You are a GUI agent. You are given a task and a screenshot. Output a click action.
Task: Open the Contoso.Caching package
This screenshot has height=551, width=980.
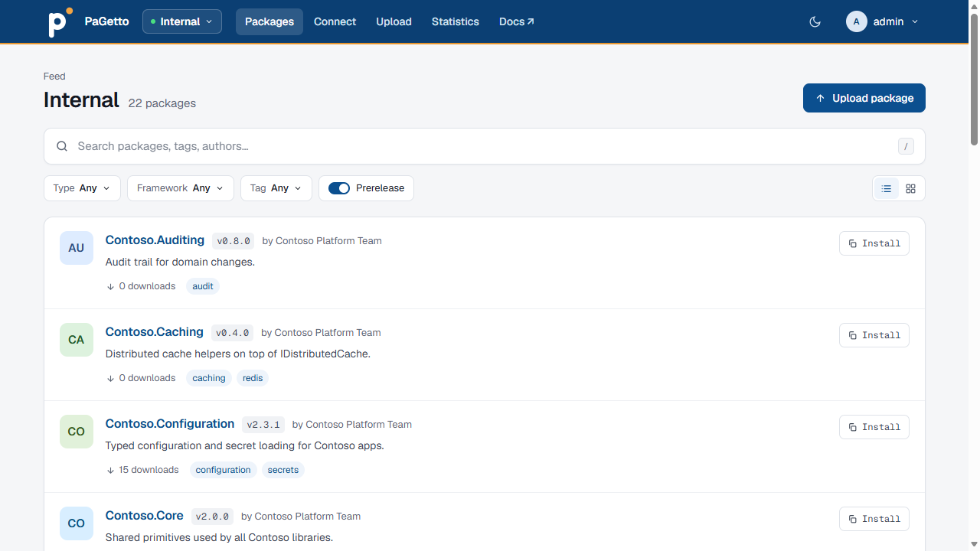click(155, 332)
